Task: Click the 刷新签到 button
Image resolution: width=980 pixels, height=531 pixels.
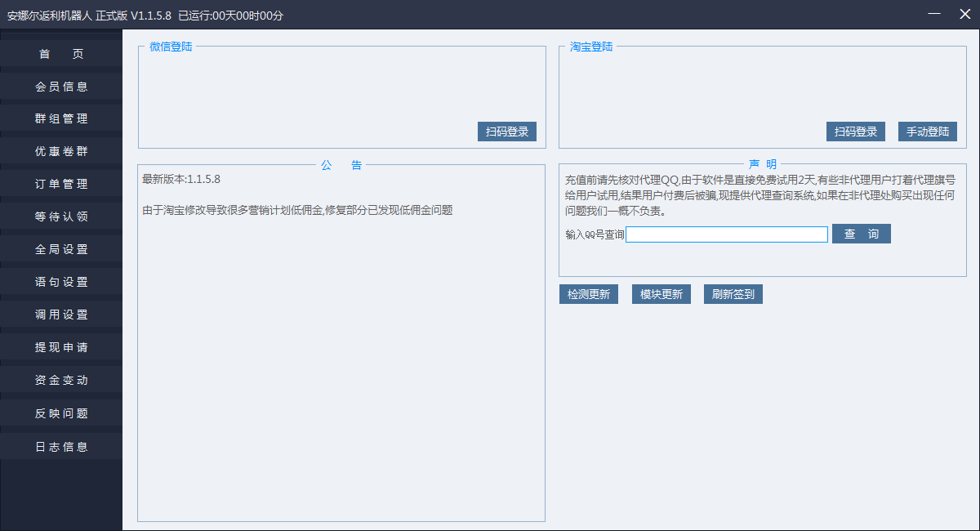Action: pyautogui.click(x=733, y=294)
